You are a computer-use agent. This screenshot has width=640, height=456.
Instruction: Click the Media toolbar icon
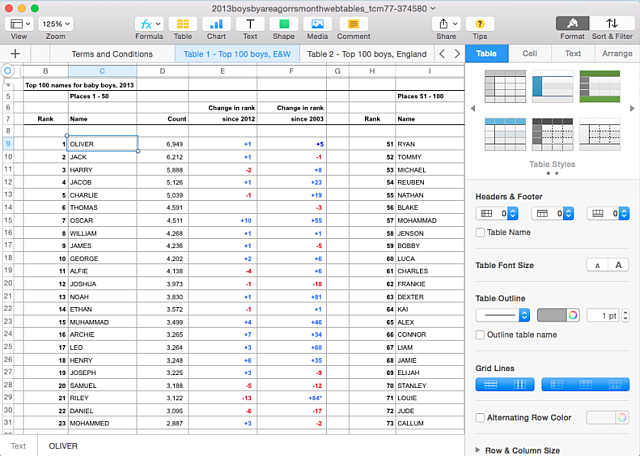tap(318, 24)
